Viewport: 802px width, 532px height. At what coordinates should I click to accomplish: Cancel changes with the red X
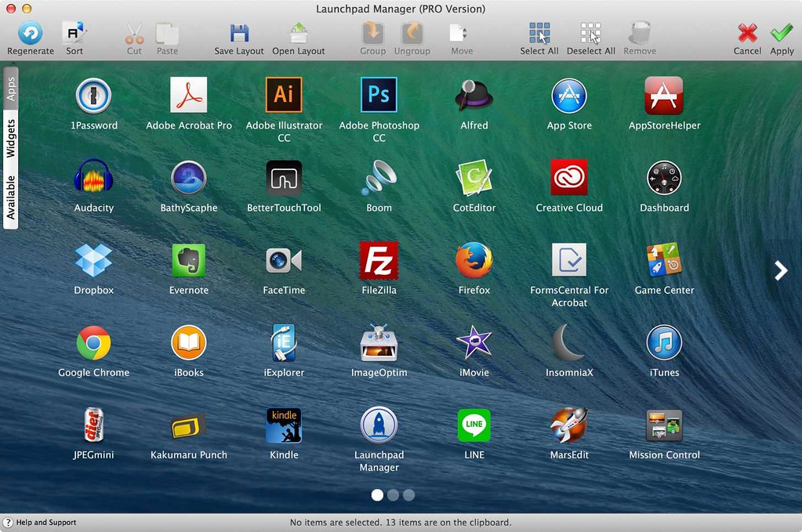click(747, 33)
